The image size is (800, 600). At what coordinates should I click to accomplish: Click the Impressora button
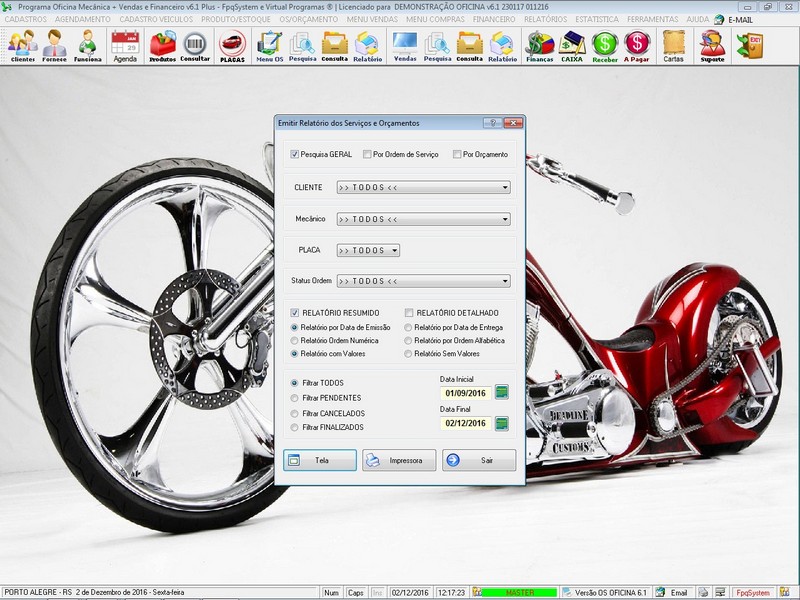[399, 460]
